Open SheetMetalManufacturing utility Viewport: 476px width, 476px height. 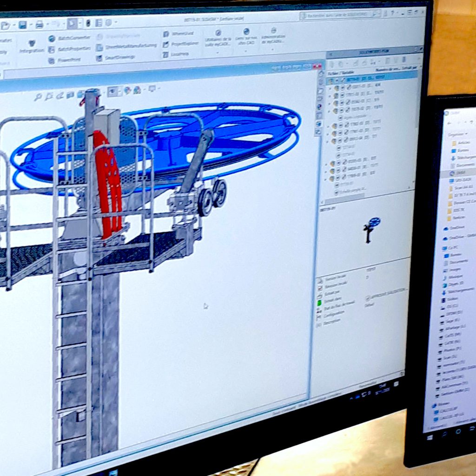click(126, 47)
